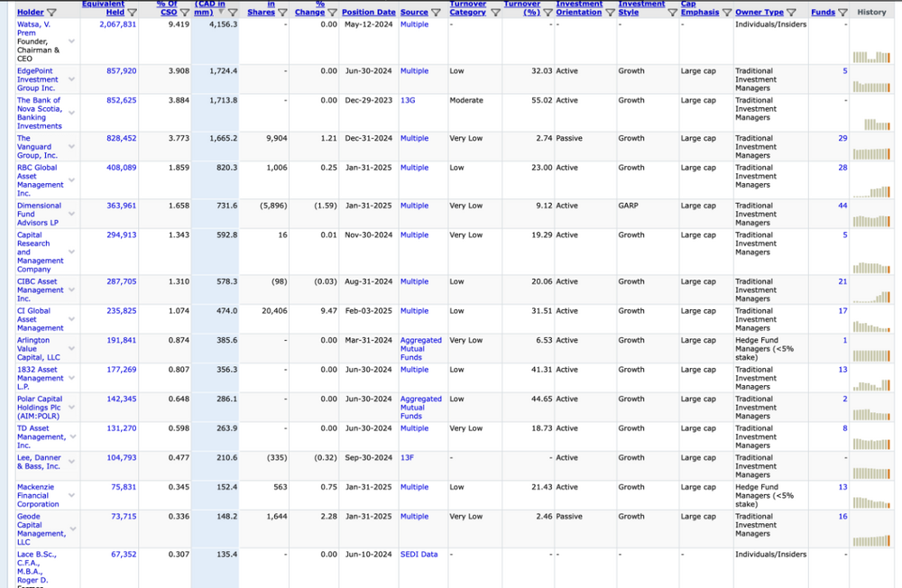Open the 13G source link for Bank of Nova Scotia

pyautogui.click(x=408, y=100)
